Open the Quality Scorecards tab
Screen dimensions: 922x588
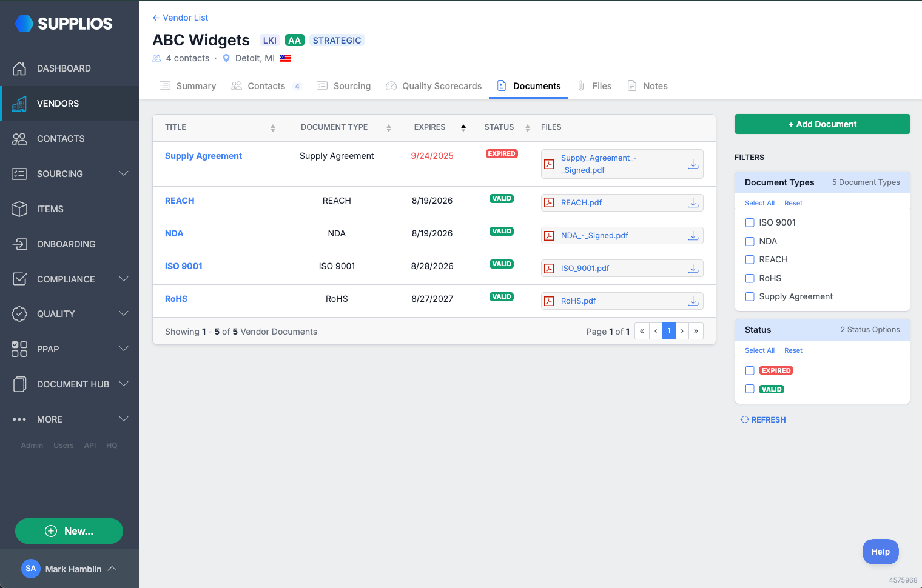point(433,86)
